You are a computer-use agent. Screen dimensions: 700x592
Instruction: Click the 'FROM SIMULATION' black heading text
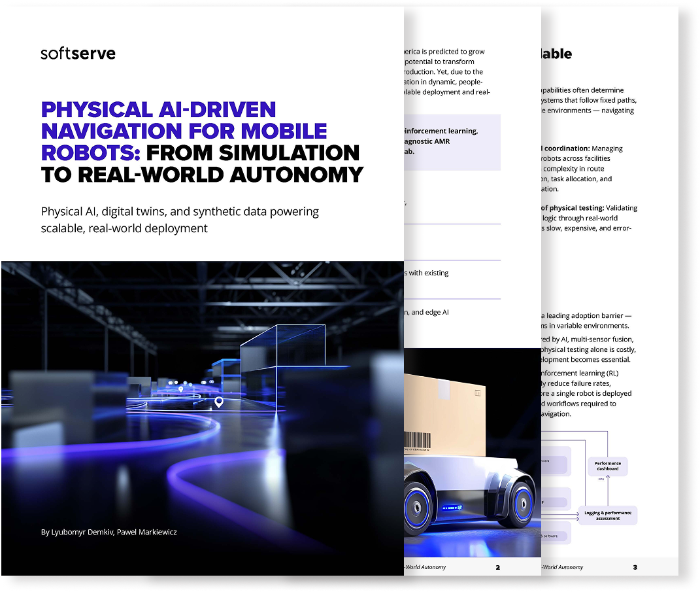[252, 152]
